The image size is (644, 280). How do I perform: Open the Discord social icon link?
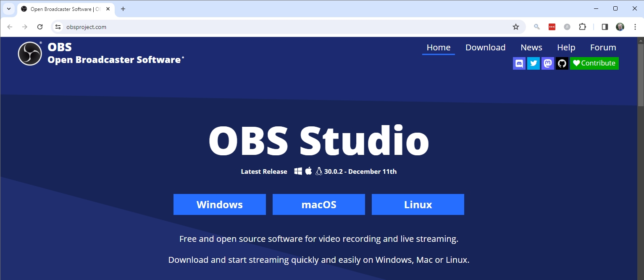coord(519,63)
